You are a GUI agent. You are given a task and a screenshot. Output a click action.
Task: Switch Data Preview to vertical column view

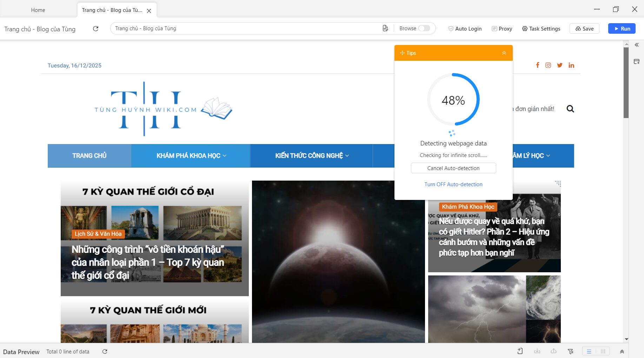click(603, 351)
